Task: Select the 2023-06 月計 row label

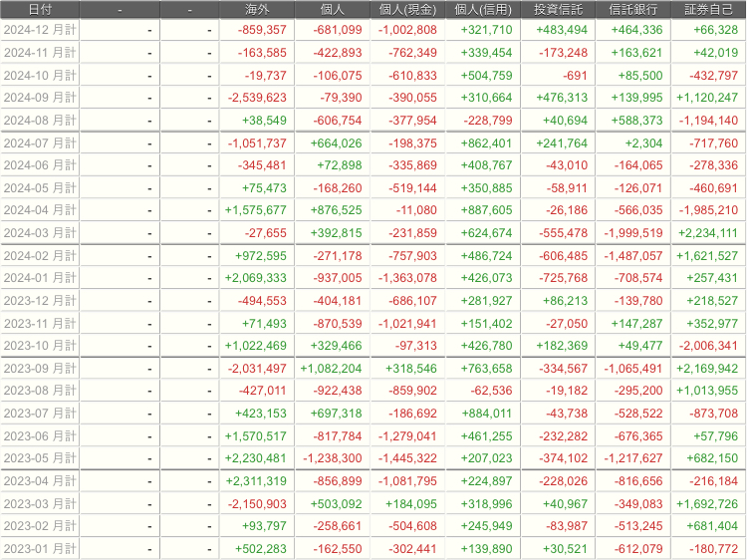Action: pos(40,435)
